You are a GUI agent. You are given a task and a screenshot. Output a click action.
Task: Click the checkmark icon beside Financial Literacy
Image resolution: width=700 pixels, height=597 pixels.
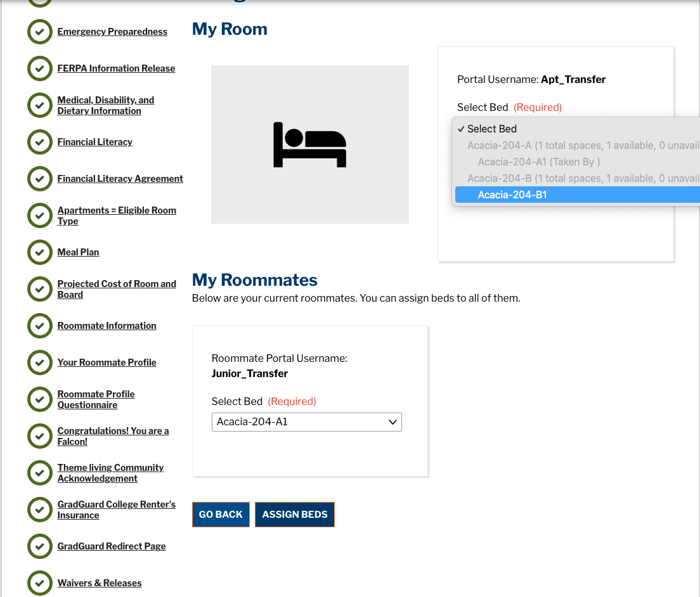(39, 142)
